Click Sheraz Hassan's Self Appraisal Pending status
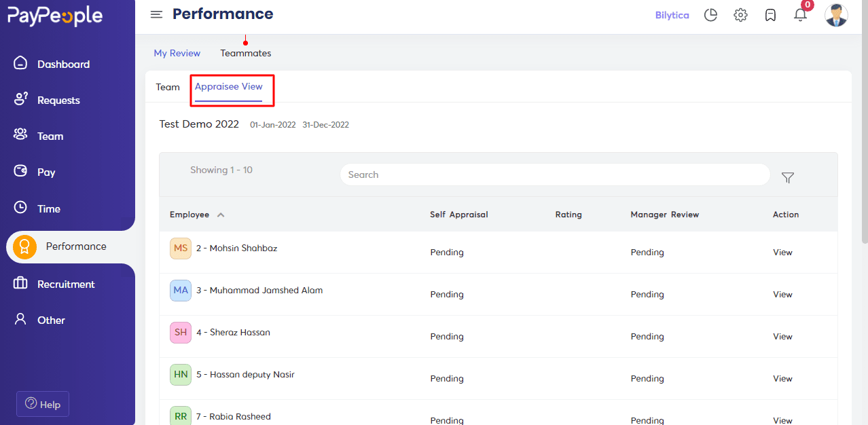Screen dimensions: 868x425 tap(447, 336)
